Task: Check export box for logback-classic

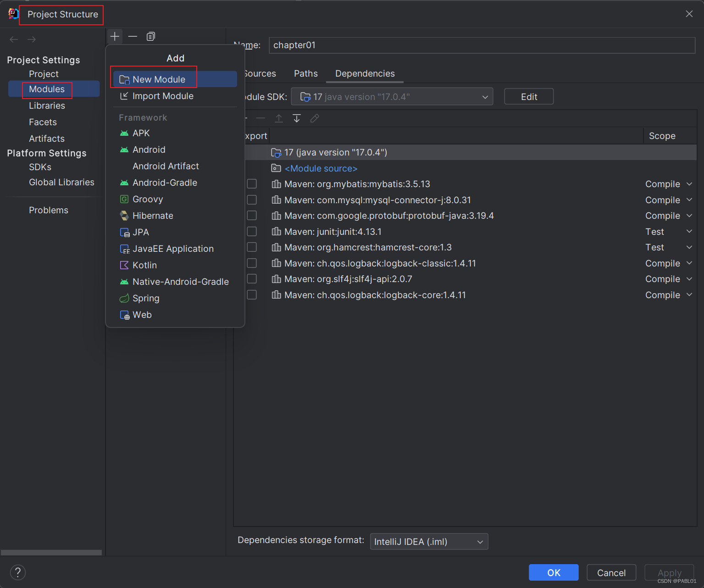Action: click(x=252, y=263)
